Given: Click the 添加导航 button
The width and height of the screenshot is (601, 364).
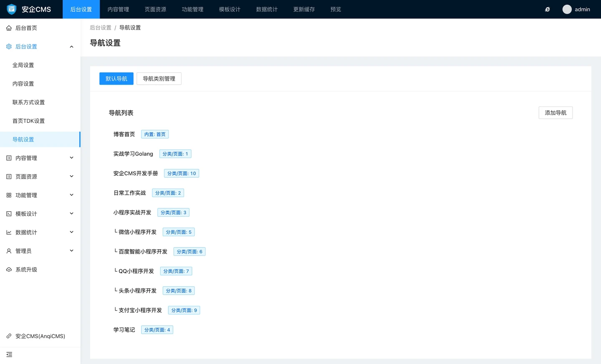Looking at the screenshot, I should pos(555,113).
